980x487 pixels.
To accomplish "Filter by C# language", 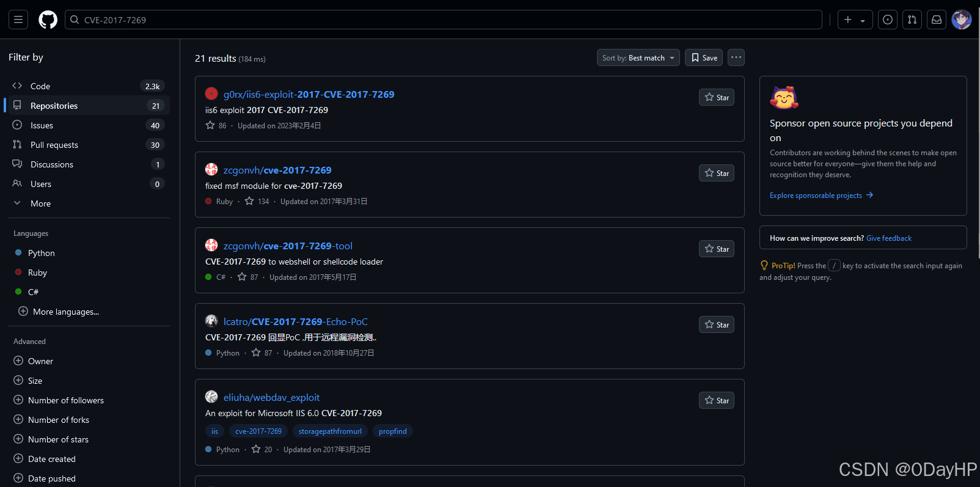I will (89, 292).
